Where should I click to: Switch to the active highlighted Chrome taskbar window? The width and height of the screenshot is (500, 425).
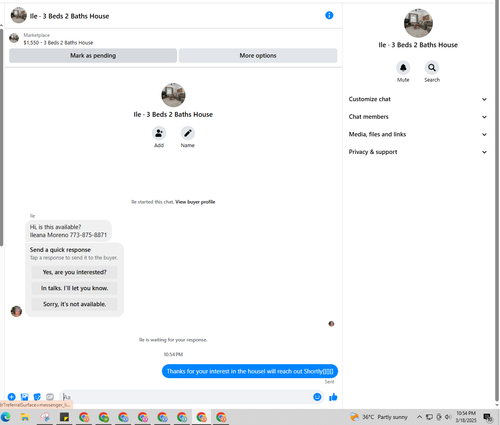(x=201, y=417)
